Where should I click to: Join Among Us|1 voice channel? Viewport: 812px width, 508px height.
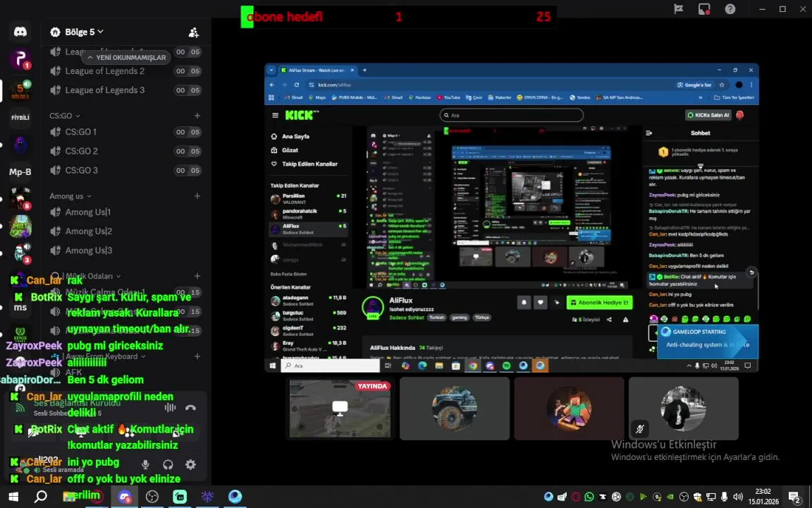tap(125, 212)
